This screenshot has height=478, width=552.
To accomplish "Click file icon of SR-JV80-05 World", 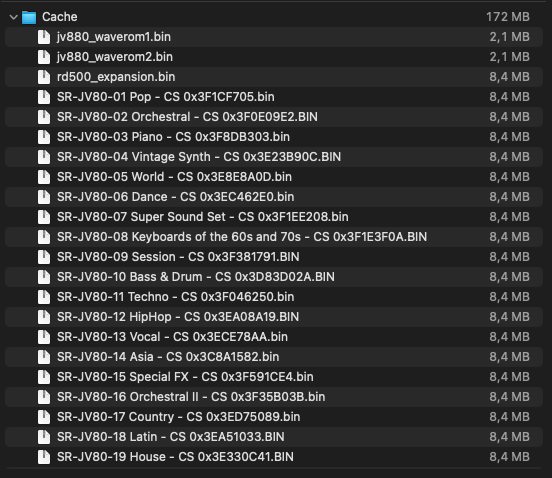I will [x=44, y=177].
